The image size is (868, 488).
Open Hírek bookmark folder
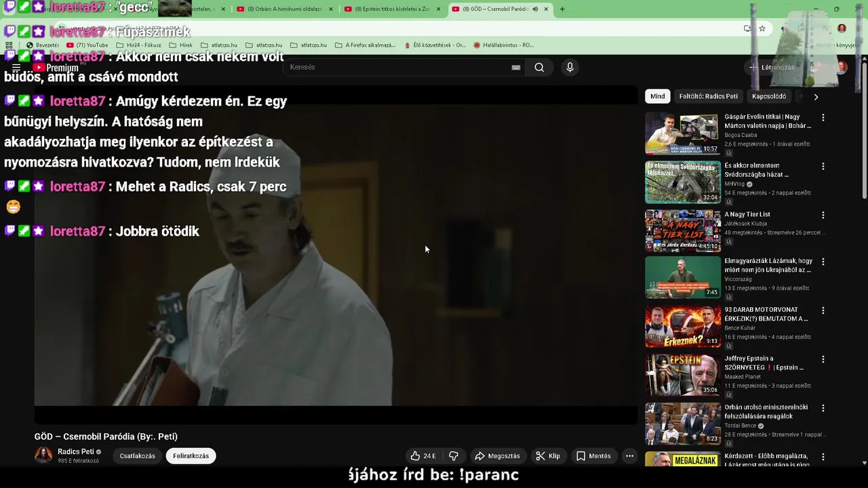tap(180, 45)
